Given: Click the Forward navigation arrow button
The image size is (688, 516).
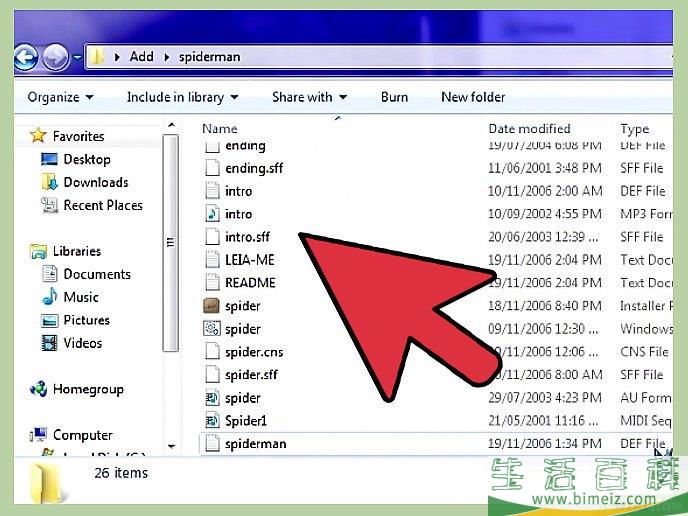Looking at the screenshot, I should pos(55,57).
